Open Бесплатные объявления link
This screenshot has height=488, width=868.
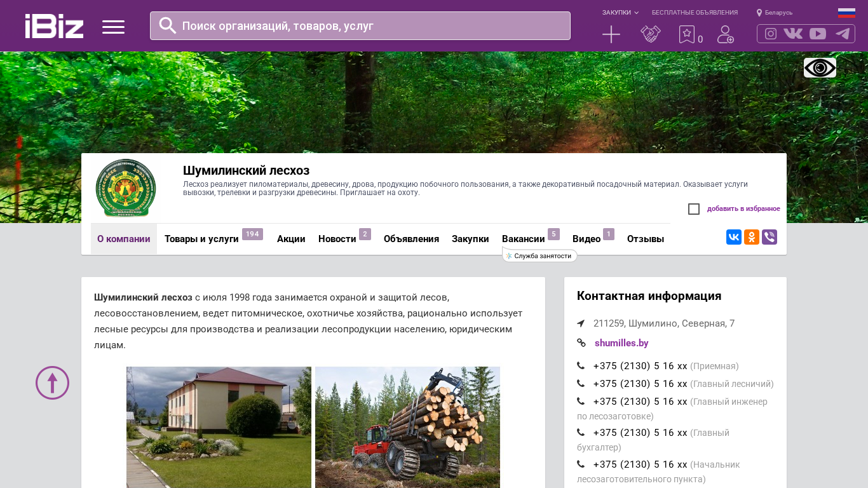[x=695, y=13]
